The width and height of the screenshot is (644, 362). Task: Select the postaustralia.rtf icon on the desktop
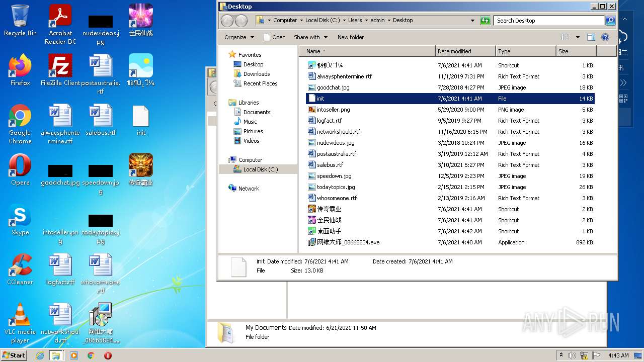[x=101, y=74]
